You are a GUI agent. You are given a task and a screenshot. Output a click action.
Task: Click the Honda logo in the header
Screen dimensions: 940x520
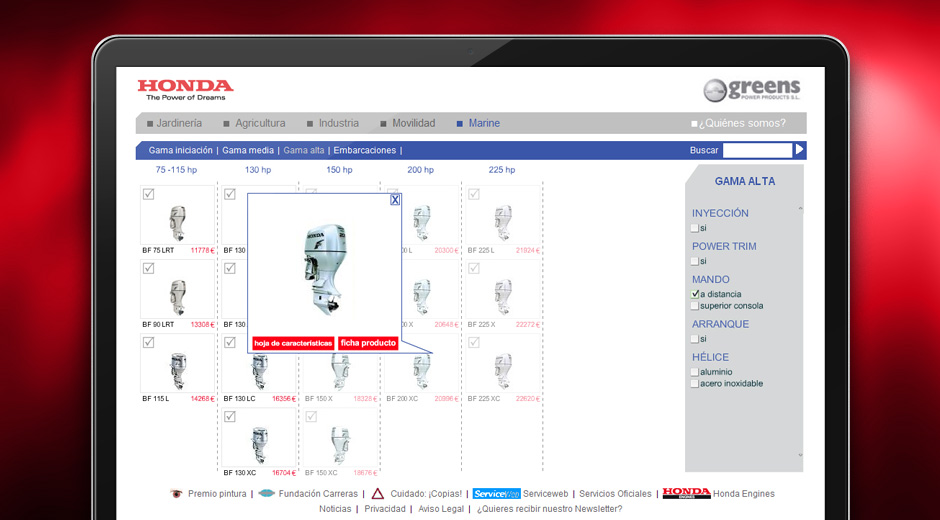click(x=185, y=89)
